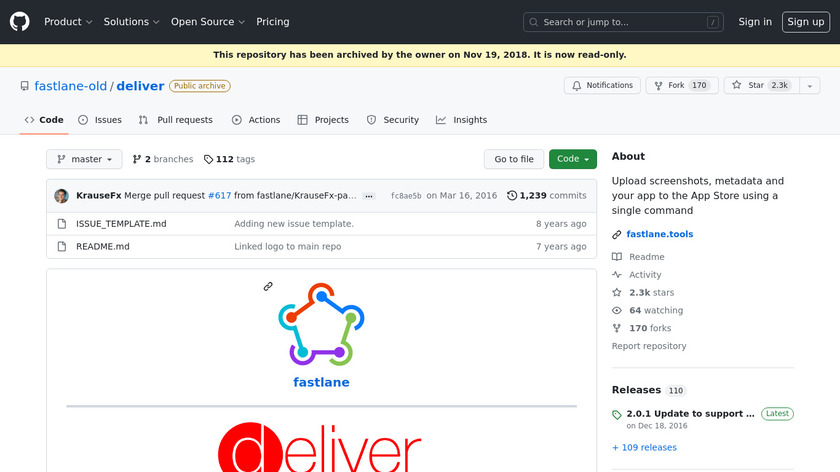Switch to the Projects tab
Image resolution: width=840 pixels, height=472 pixels.
coord(323,120)
